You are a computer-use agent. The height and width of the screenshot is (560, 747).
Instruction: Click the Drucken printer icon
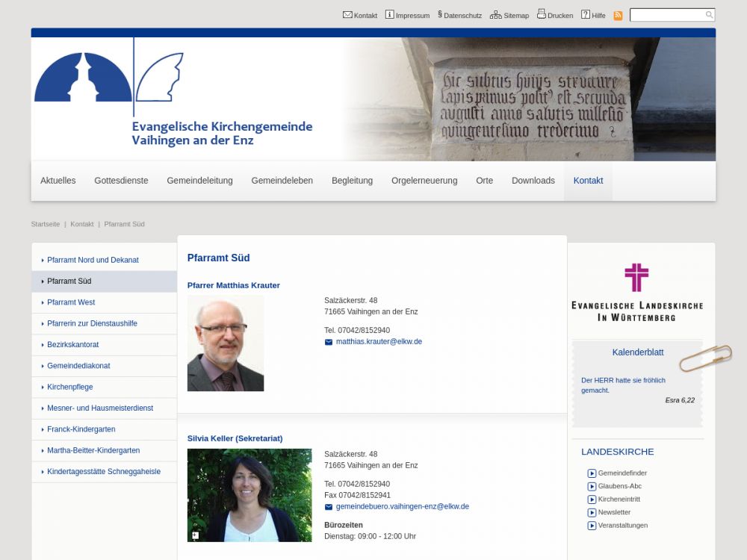click(x=542, y=14)
